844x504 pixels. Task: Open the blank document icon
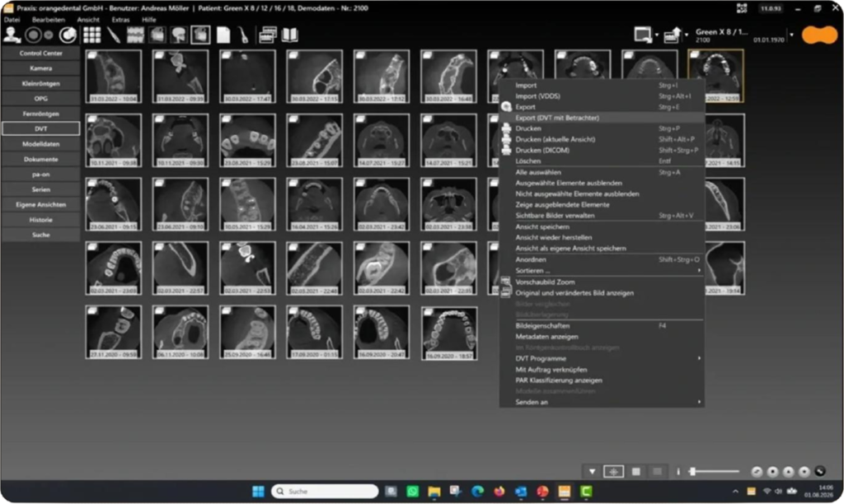click(x=223, y=35)
